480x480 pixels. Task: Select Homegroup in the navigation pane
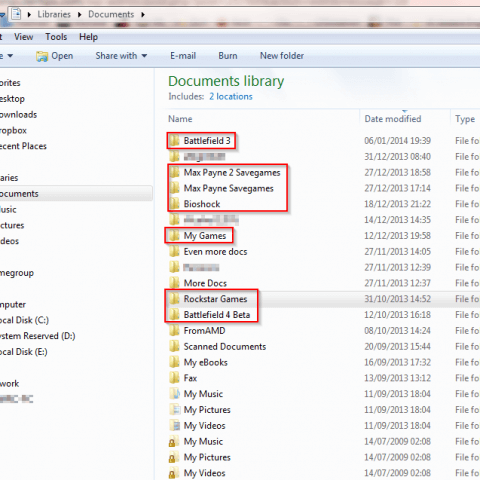click(x=17, y=273)
